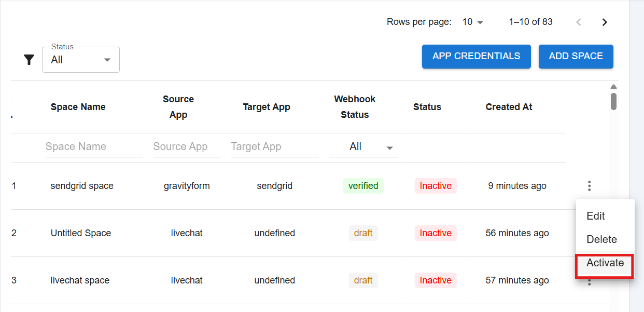Image resolution: width=644 pixels, height=312 pixels.
Task: Click Inactive badge in sendgrid space row
Action: coord(436,186)
